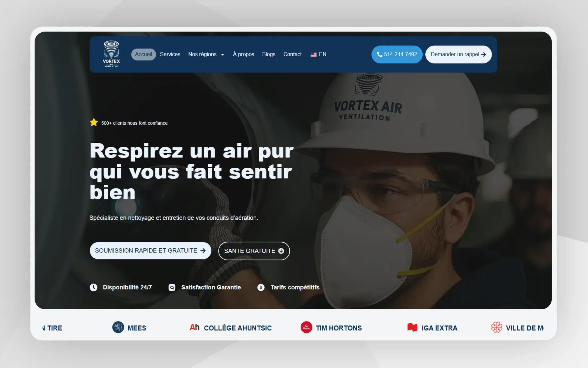Viewport: 588px width, 368px height.
Task: Click the 'COLLÈGE AHUNTSIC' client name
Action: point(238,328)
